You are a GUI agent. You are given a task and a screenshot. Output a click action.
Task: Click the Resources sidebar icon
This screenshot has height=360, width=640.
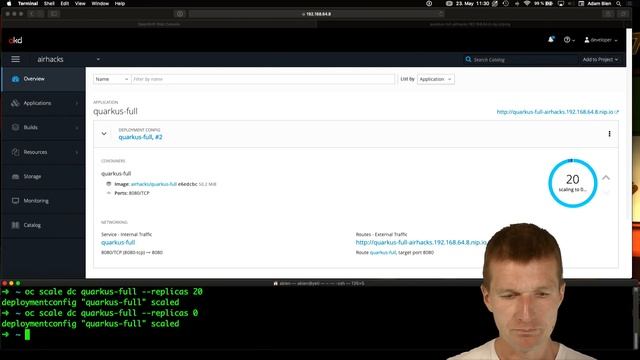[16, 152]
